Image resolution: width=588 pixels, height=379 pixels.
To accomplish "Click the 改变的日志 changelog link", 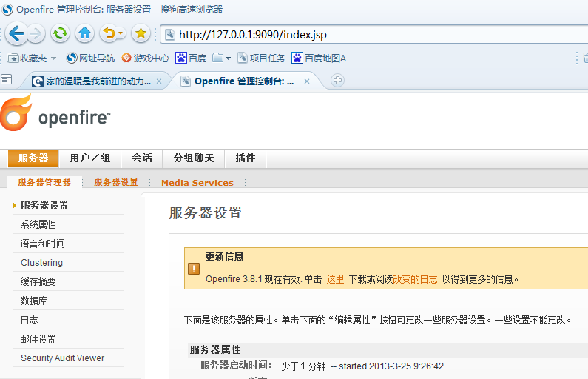I will [415, 279].
